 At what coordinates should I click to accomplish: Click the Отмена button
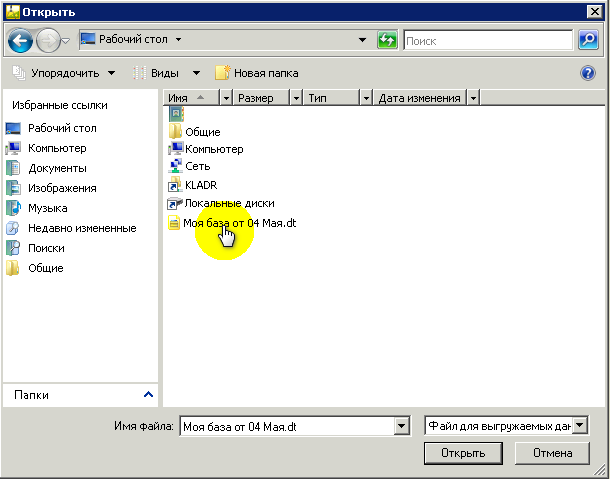pyautogui.click(x=552, y=453)
